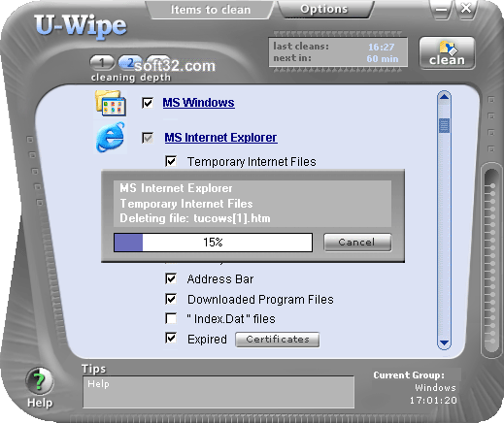
Task: Click the clean button with broom icon
Action: (x=447, y=53)
